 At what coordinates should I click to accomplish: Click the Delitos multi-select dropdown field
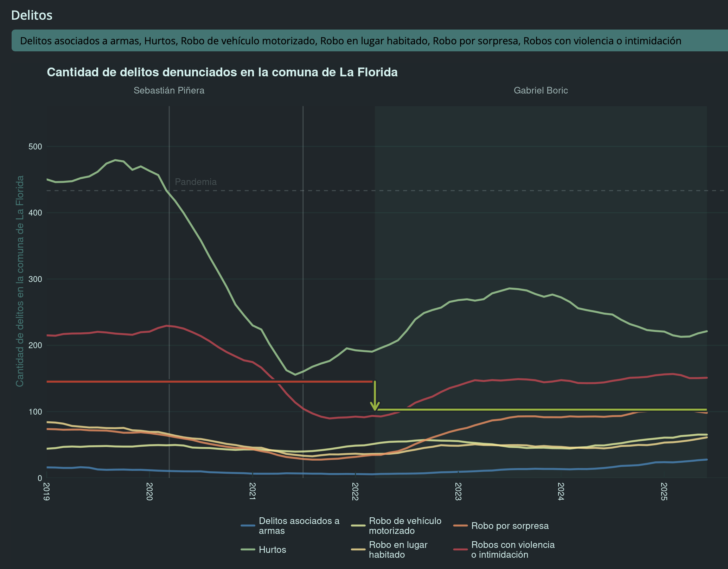coord(369,41)
